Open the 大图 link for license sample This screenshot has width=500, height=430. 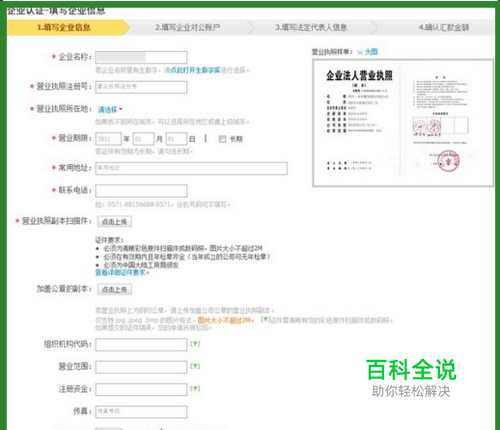coord(371,52)
